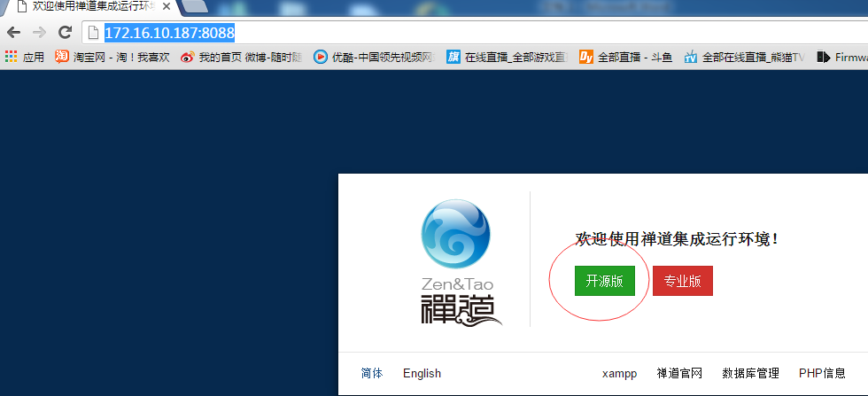868x396 pixels.
Task: Open the 数据库管理 link
Action: [751, 373]
